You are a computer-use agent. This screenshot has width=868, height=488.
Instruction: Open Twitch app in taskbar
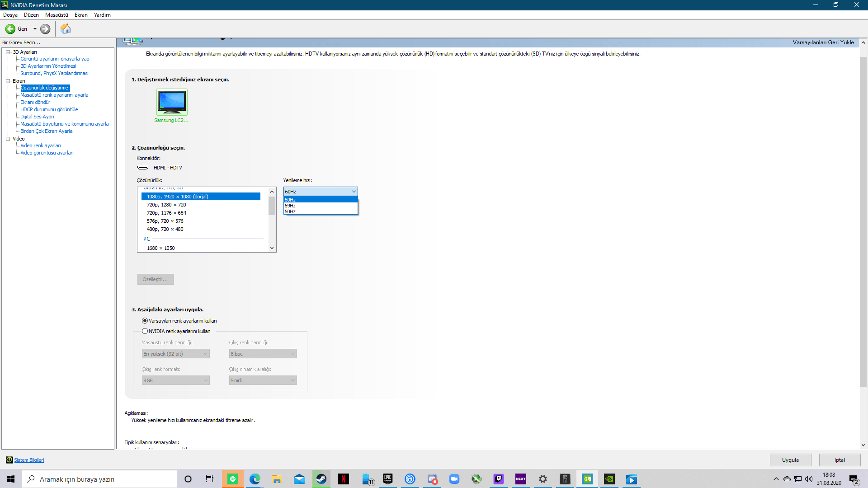click(x=499, y=479)
